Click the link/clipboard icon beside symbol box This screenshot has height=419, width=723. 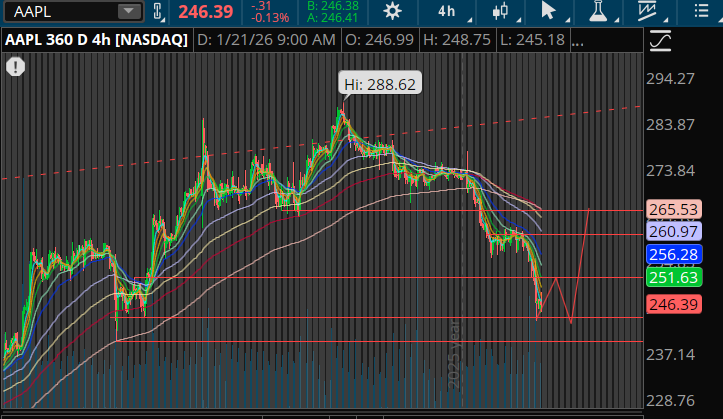pos(157,12)
